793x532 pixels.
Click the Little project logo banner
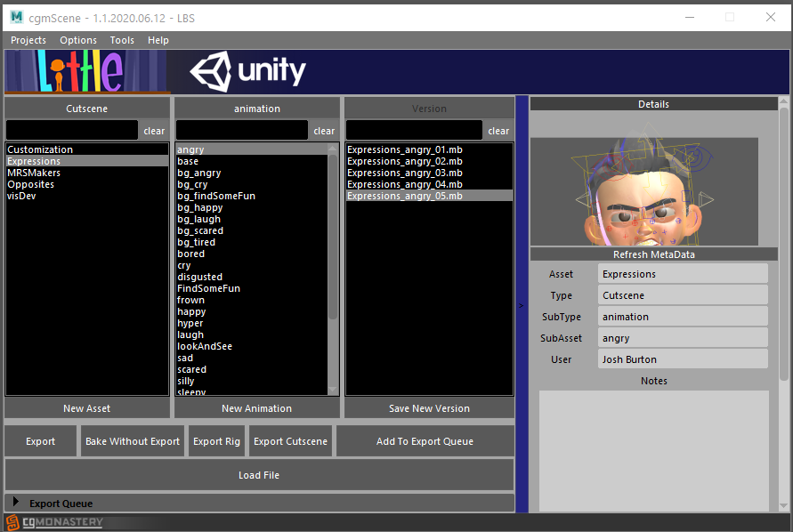(x=87, y=71)
